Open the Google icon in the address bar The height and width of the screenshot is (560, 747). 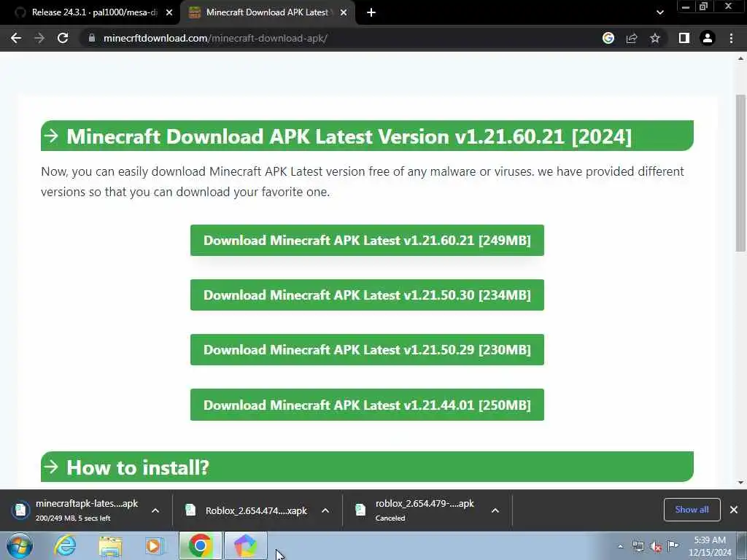(608, 38)
